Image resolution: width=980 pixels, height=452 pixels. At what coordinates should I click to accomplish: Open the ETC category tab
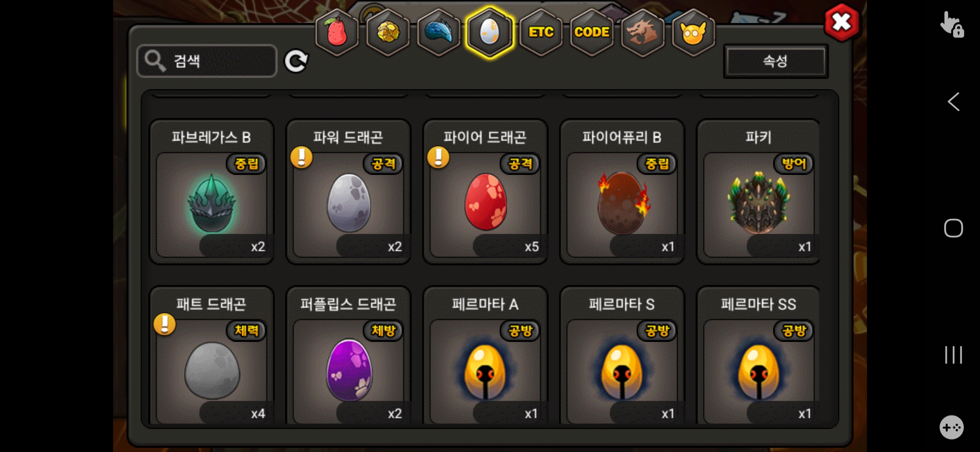pos(541,33)
